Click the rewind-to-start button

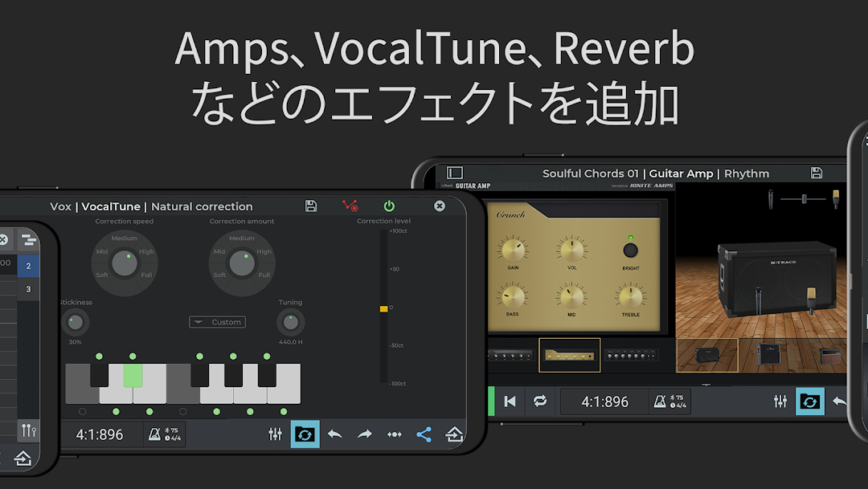(x=510, y=401)
